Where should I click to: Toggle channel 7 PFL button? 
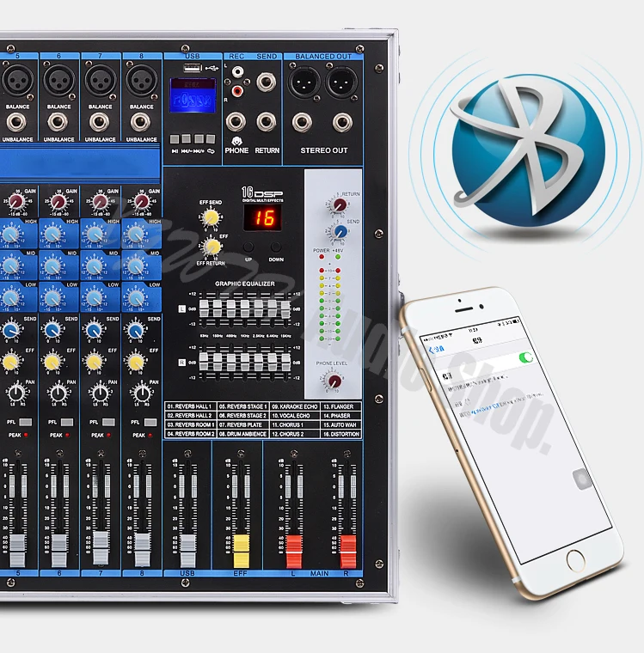(108, 422)
